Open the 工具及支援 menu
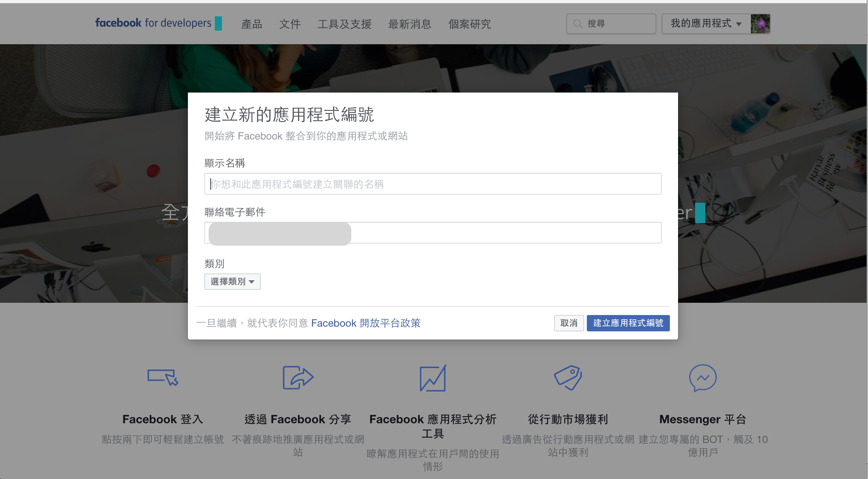The height and width of the screenshot is (479, 868). (x=344, y=24)
